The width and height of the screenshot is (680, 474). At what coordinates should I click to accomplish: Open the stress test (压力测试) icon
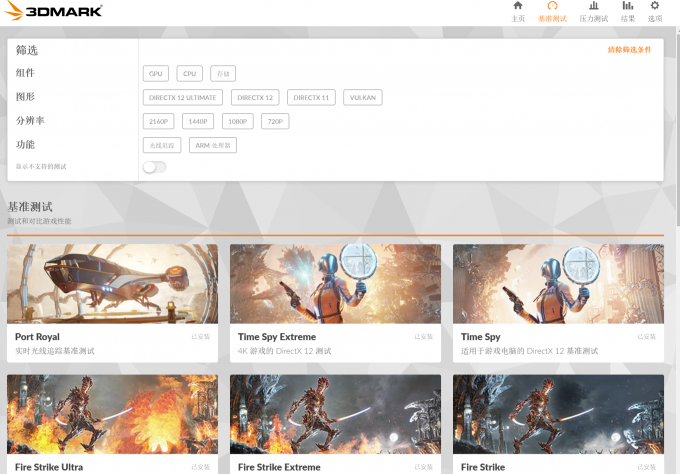[594, 6]
